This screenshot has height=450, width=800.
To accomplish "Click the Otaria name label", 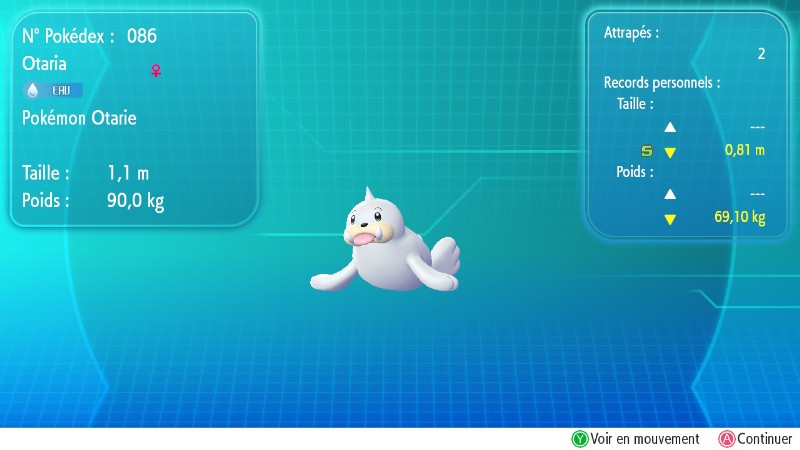I will click(45, 63).
